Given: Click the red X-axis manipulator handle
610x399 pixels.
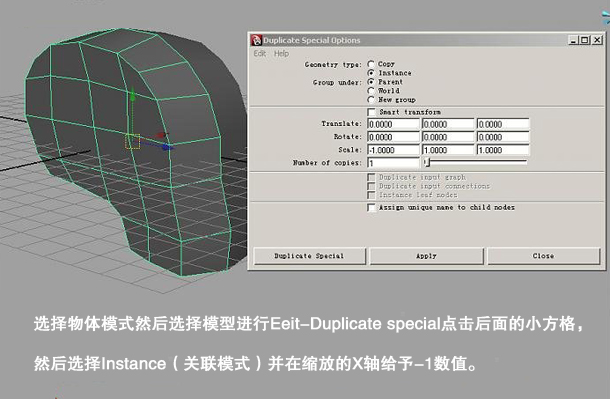Looking at the screenshot, I should (x=161, y=135).
